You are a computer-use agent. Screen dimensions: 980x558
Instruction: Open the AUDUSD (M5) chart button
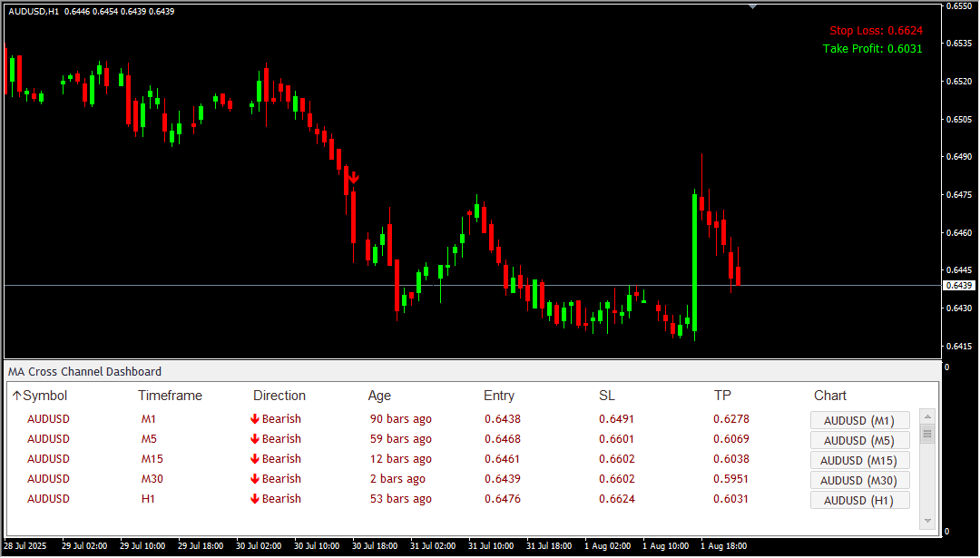coord(859,440)
